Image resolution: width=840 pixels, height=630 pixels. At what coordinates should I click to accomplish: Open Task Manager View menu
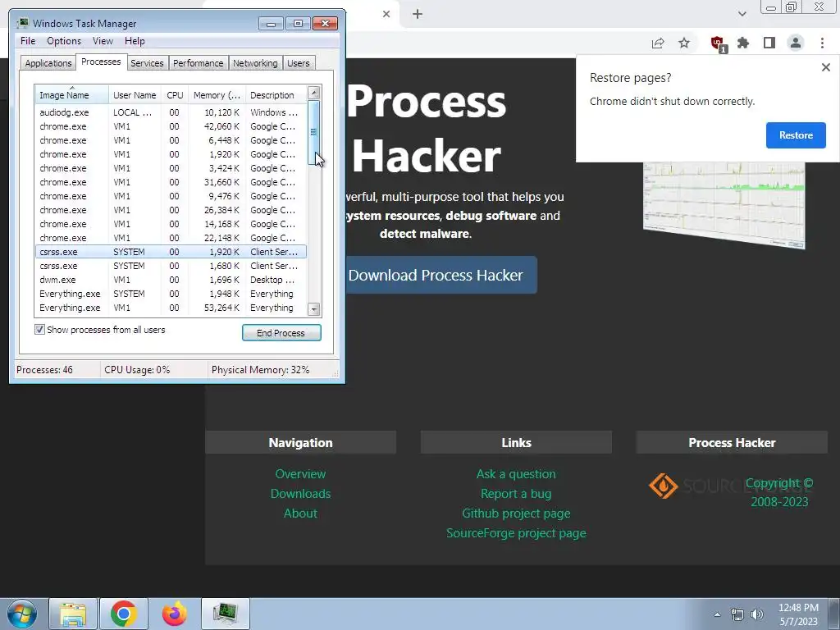click(x=103, y=41)
